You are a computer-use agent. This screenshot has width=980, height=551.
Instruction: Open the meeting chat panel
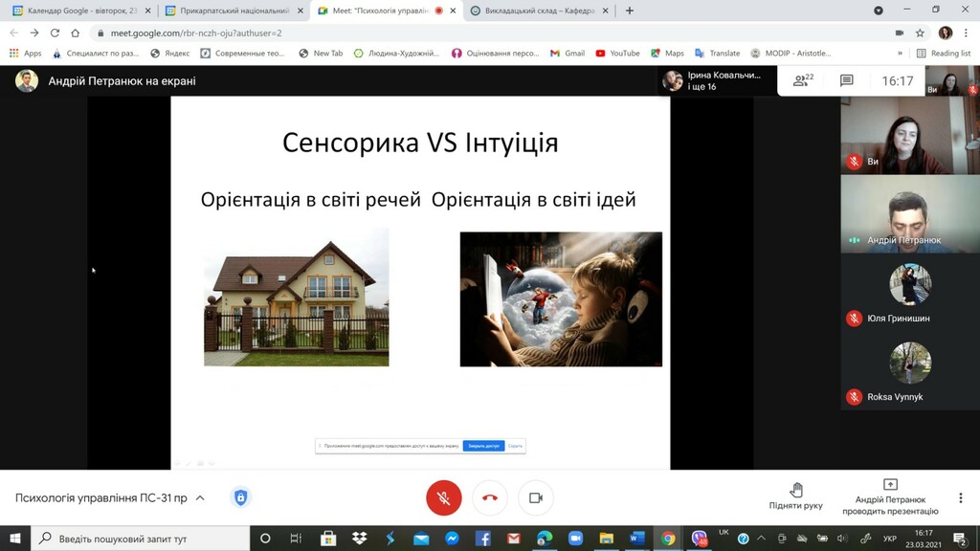[846, 81]
